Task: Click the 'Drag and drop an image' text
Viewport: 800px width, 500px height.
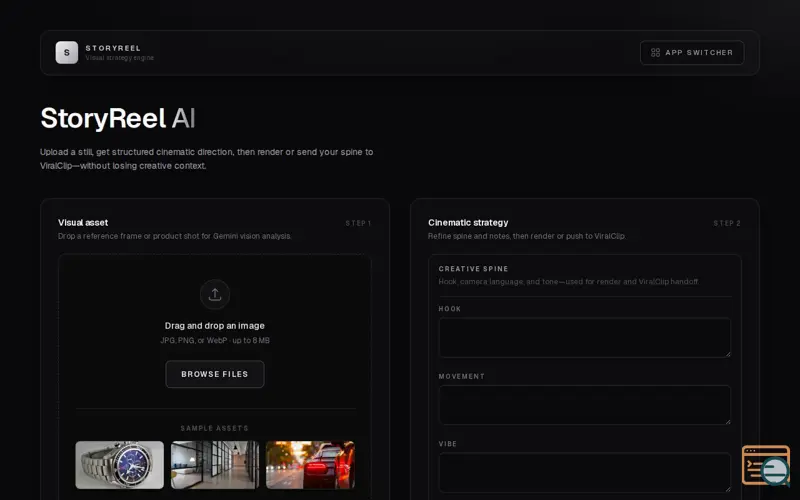Action: [215, 326]
